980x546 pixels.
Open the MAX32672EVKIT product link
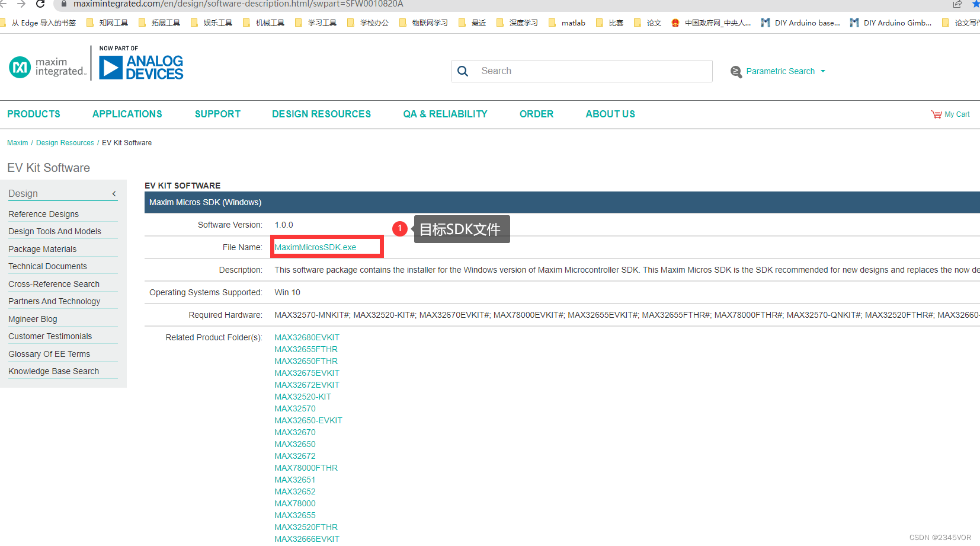[307, 385]
